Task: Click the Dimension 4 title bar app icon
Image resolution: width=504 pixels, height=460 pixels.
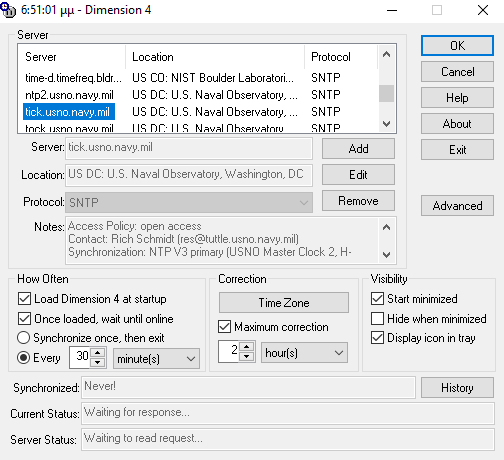Action: (x=8, y=10)
